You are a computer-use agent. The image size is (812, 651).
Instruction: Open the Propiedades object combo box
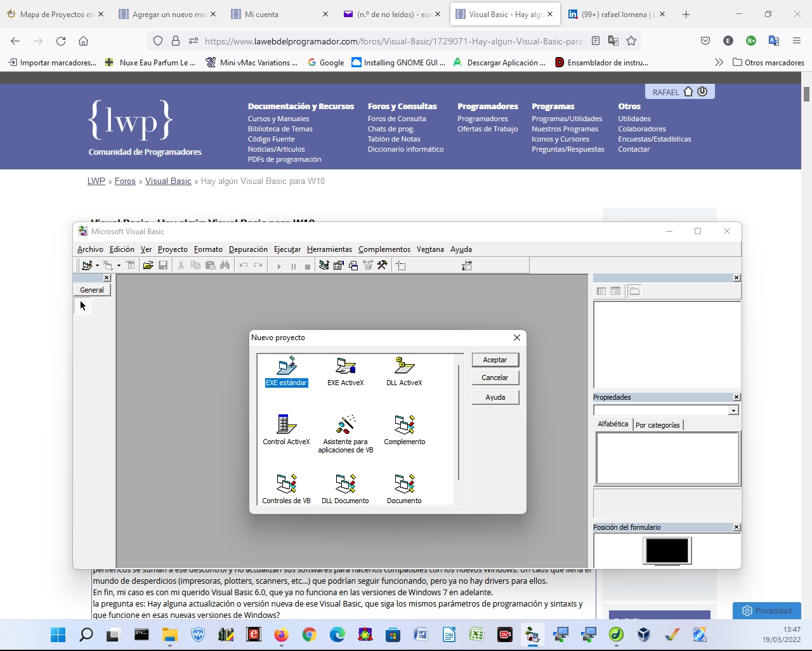pyautogui.click(x=666, y=411)
